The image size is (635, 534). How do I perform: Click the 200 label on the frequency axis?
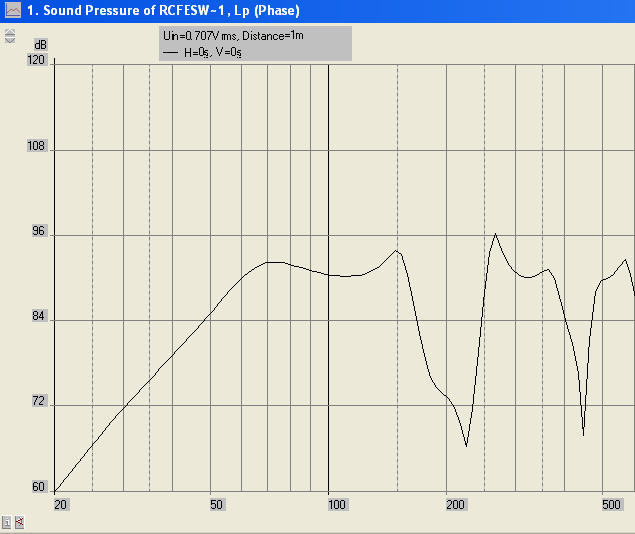tap(455, 504)
